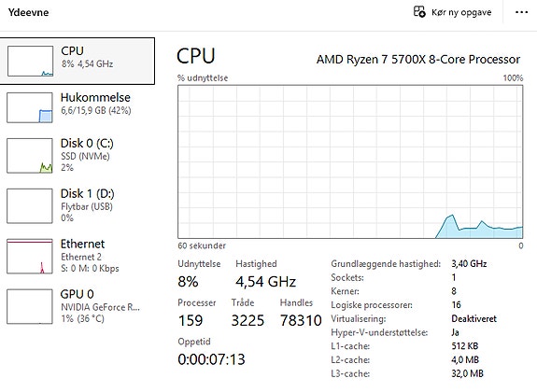Screen dimensions: 537x392
Task: Select the CPU mini graph thumbnail
Action: tap(30, 61)
